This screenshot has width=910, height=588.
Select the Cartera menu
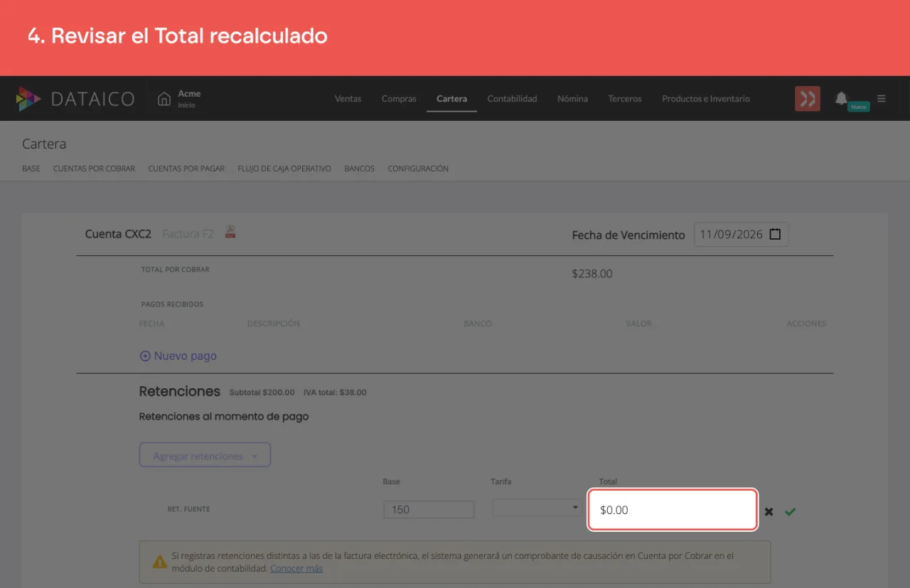click(451, 99)
